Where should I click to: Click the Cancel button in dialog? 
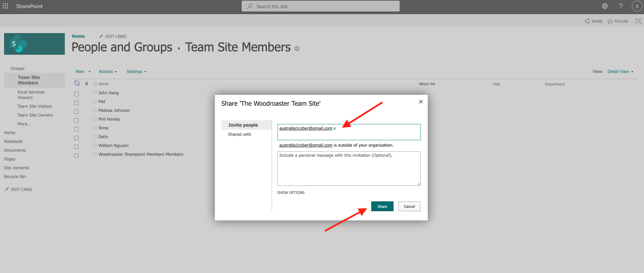tap(409, 206)
